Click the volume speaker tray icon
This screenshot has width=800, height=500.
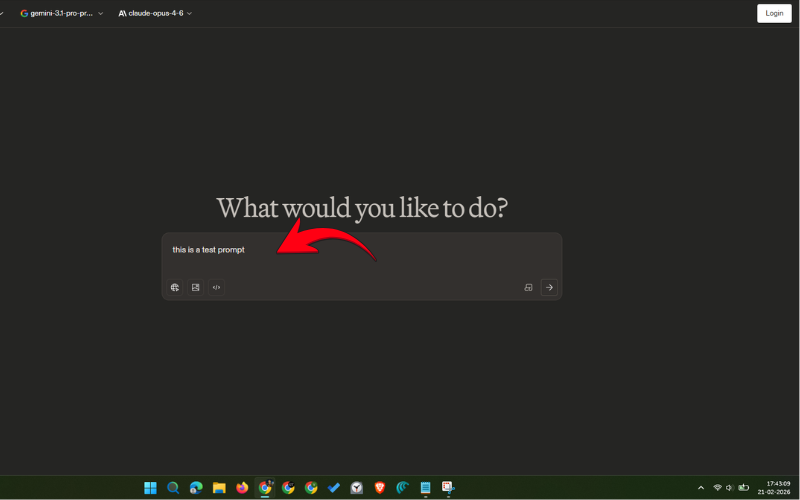(729, 488)
